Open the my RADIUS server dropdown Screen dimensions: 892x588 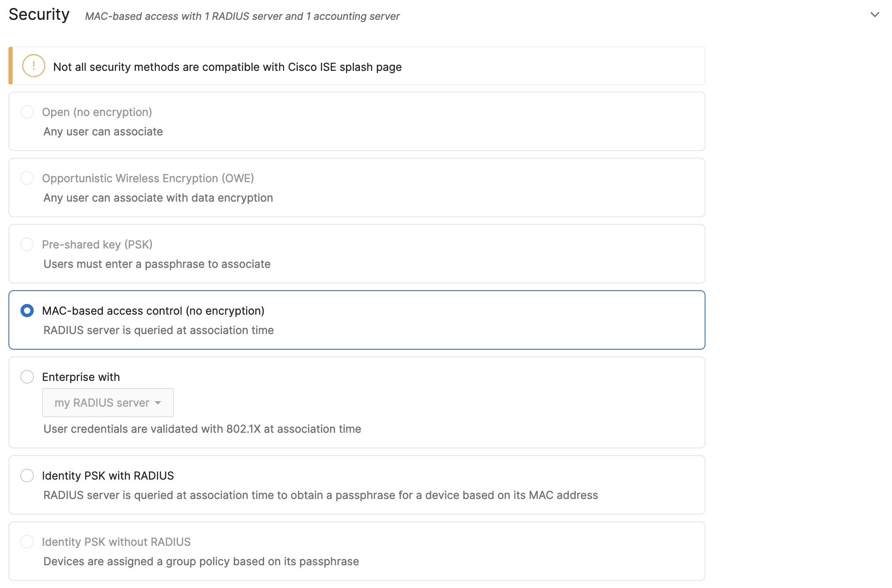pos(108,402)
